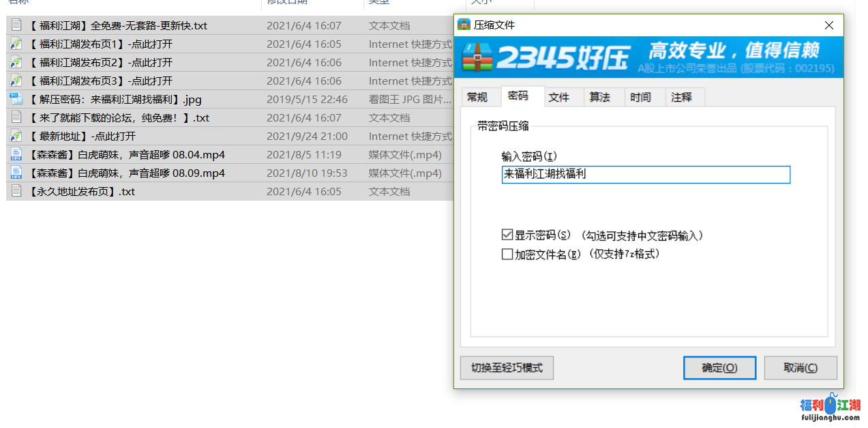
Task: Open the 算法 tab
Action: coord(600,98)
